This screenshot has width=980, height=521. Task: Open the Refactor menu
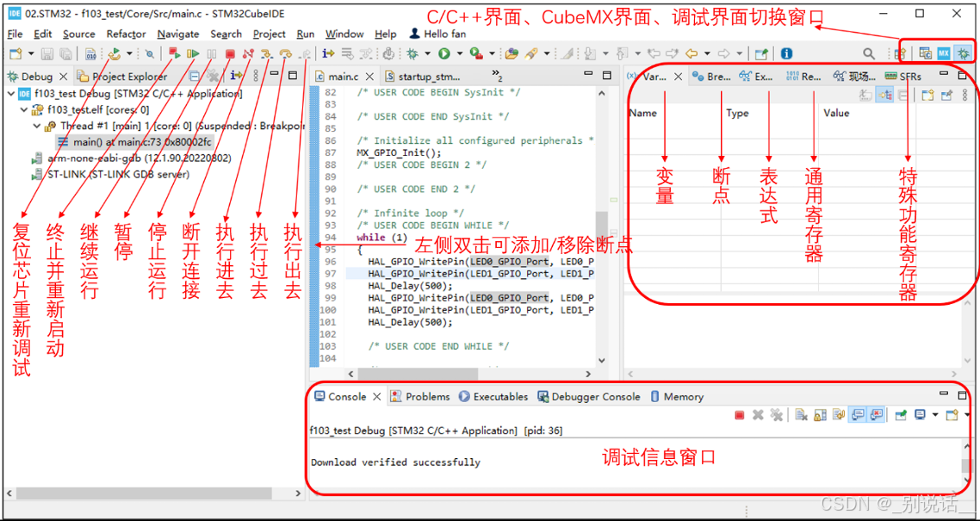click(126, 34)
